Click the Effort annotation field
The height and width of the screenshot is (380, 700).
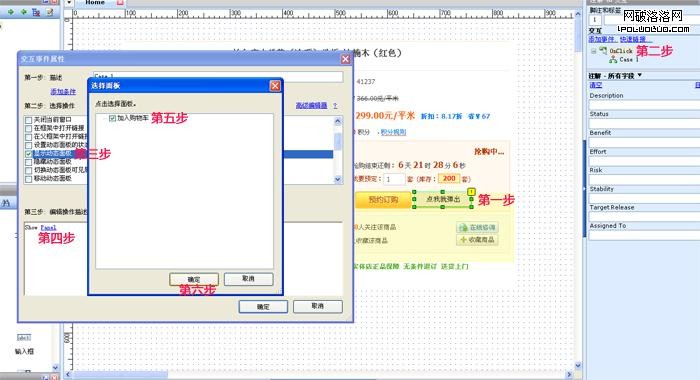coord(645,161)
